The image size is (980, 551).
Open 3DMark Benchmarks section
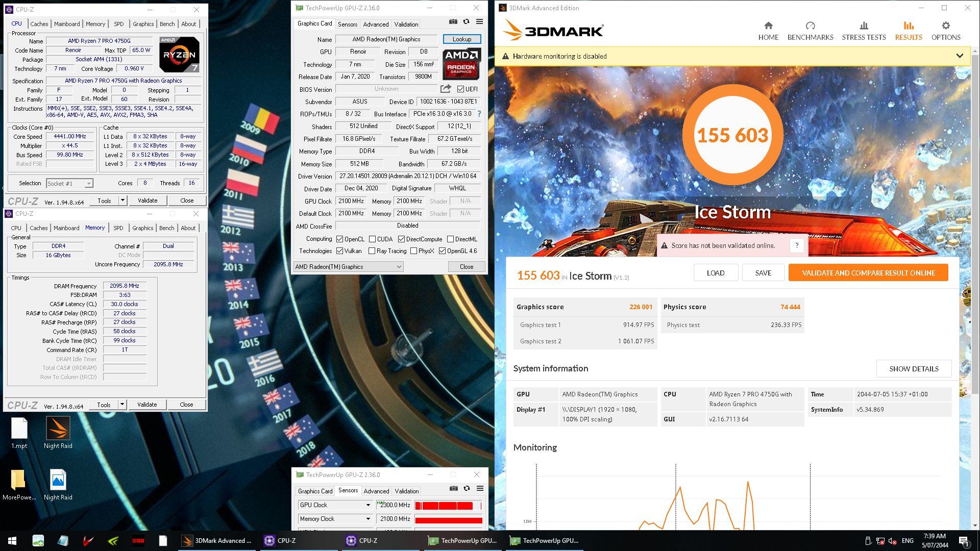point(810,31)
